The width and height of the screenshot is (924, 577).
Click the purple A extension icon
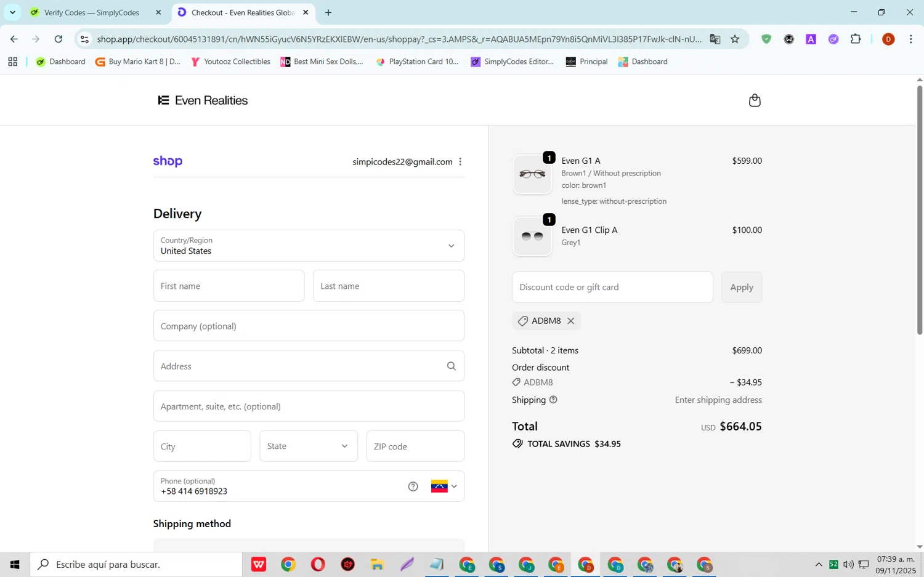pyautogui.click(x=811, y=39)
